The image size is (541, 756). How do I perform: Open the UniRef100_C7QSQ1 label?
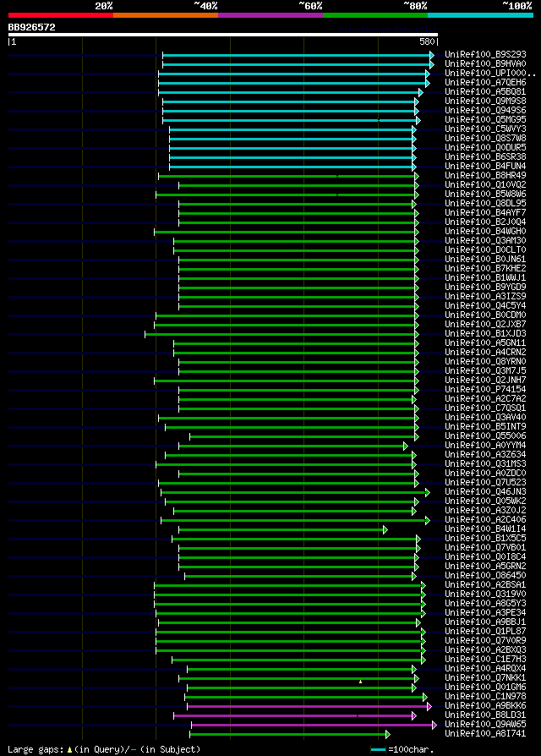point(485,408)
